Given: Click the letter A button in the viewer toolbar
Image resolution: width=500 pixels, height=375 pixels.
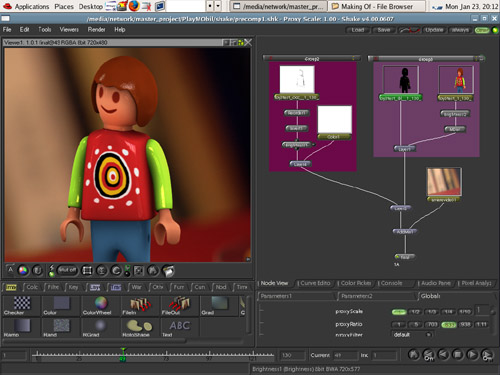Looking at the screenshot, I should 10,270.
